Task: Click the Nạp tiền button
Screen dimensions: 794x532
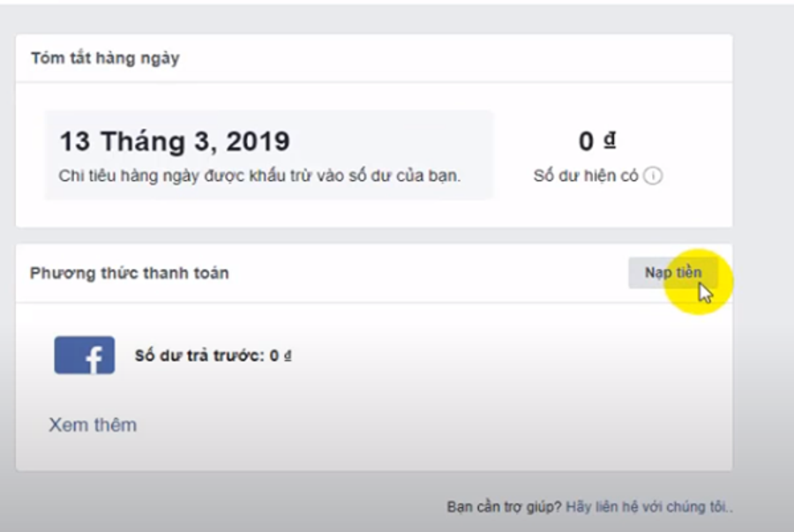Action: [672, 273]
